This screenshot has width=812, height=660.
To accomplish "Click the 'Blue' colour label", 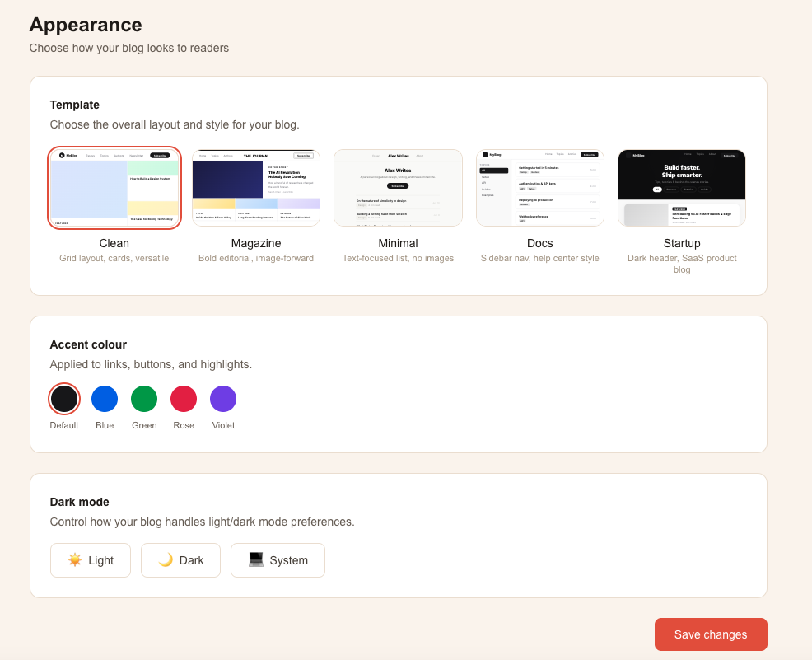I will [x=105, y=425].
